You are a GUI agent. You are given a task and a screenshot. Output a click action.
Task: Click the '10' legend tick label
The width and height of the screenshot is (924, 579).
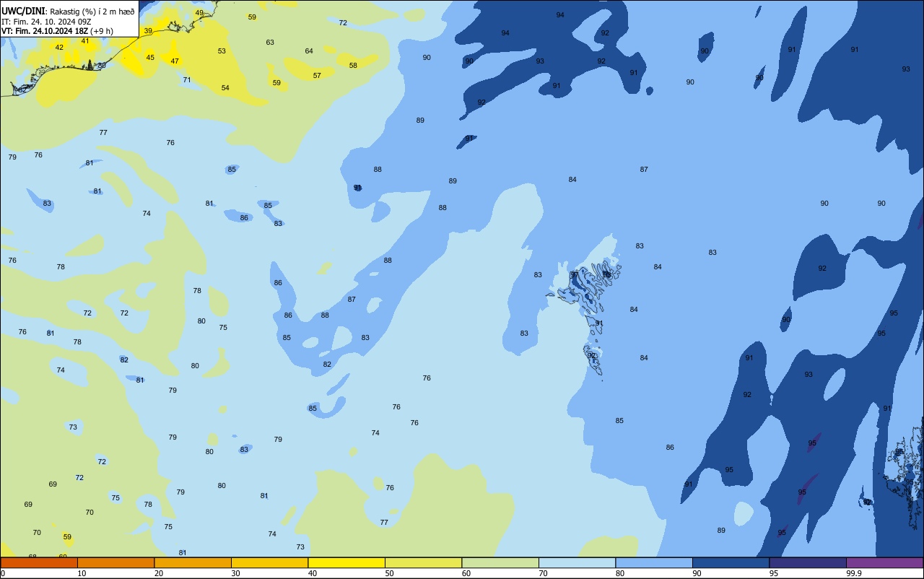click(82, 573)
